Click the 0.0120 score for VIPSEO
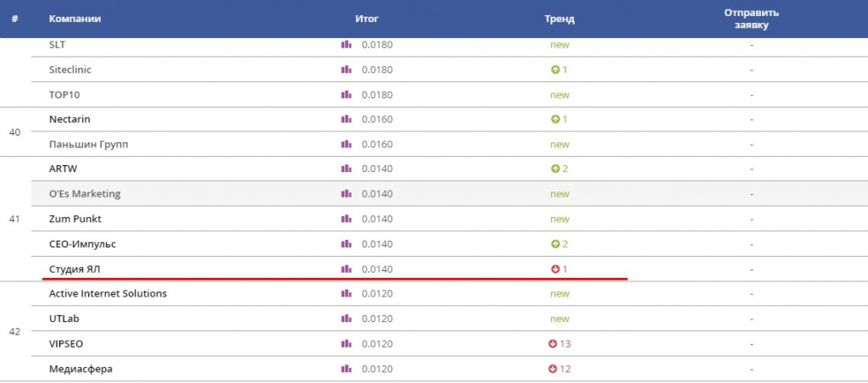 [377, 344]
